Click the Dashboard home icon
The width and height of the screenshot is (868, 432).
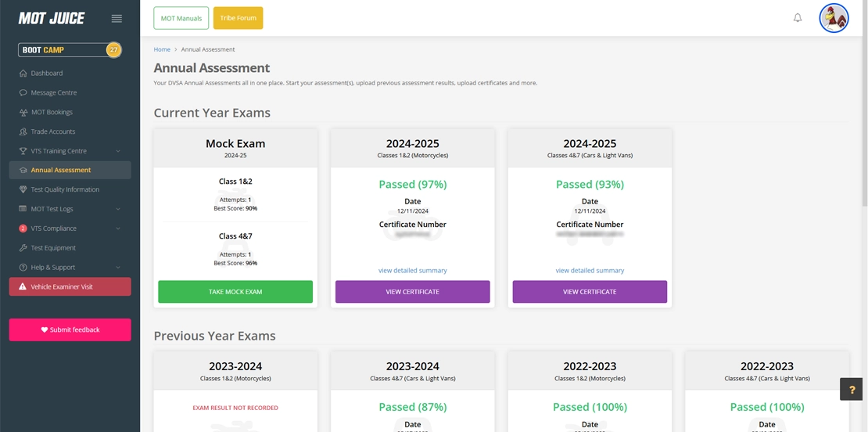pyautogui.click(x=23, y=73)
